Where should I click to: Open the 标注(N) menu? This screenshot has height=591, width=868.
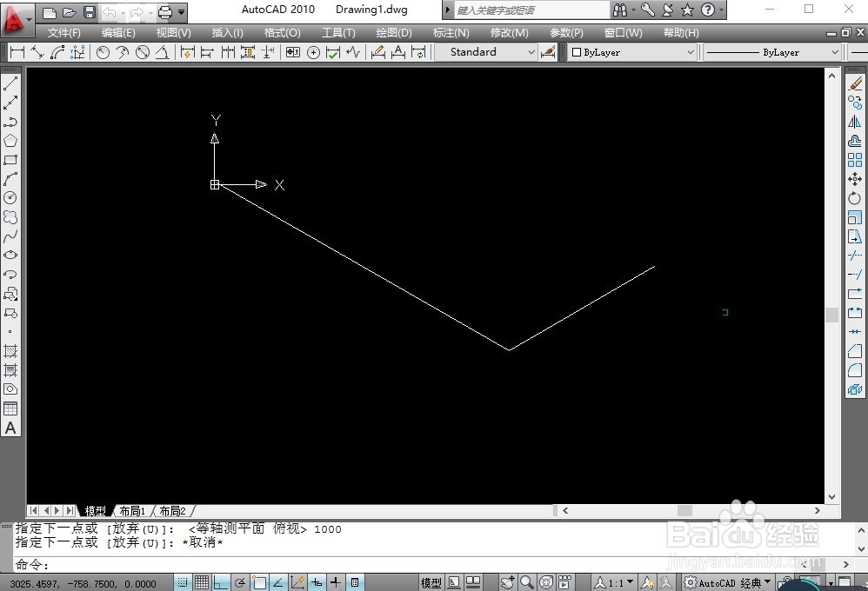point(451,33)
